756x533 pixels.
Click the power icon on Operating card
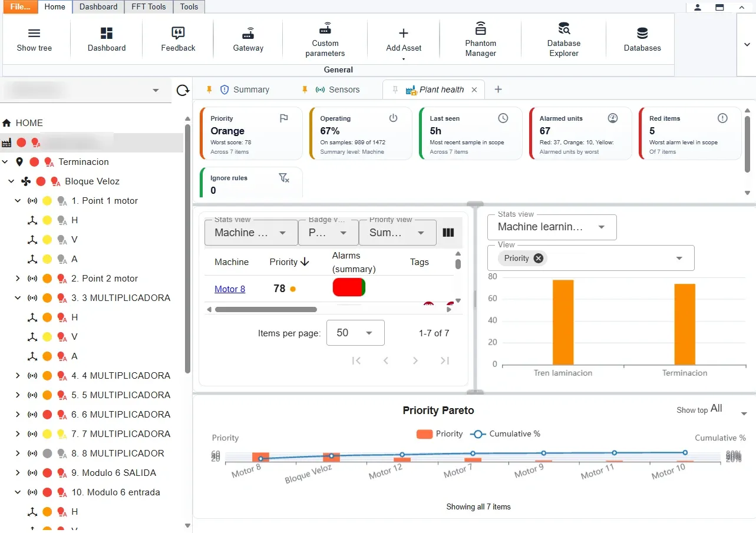coord(394,118)
